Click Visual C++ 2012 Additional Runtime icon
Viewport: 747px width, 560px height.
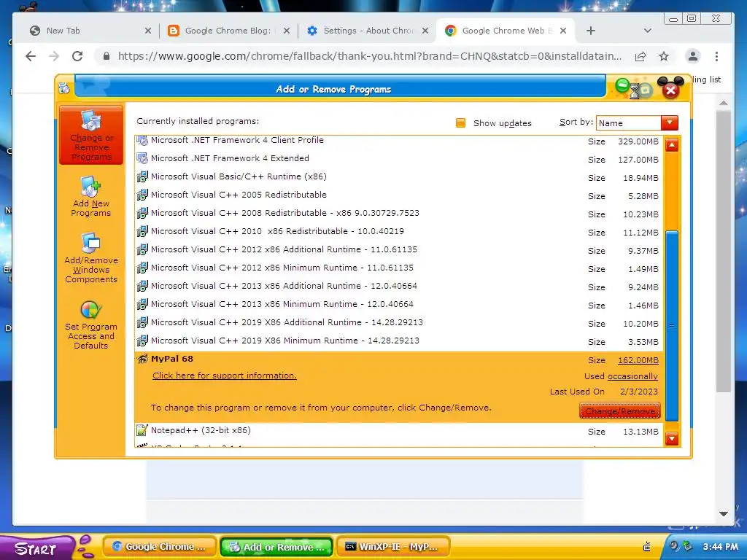coord(142,249)
